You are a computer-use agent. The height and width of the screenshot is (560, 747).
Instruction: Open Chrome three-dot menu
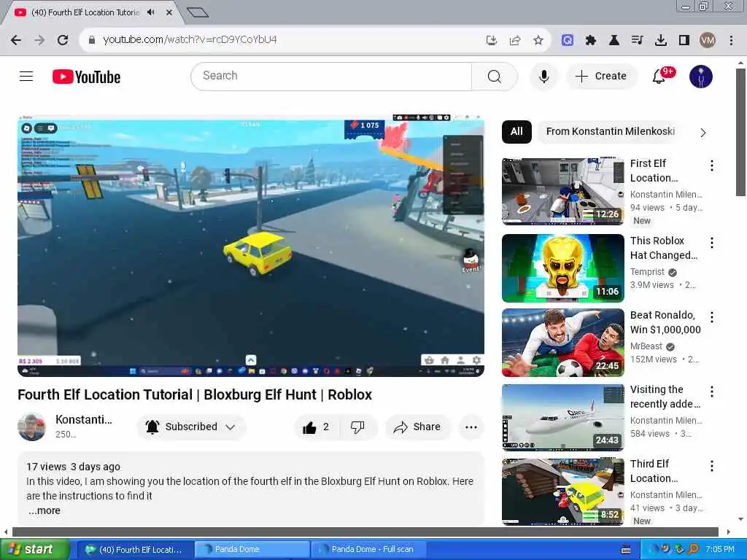coord(731,41)
